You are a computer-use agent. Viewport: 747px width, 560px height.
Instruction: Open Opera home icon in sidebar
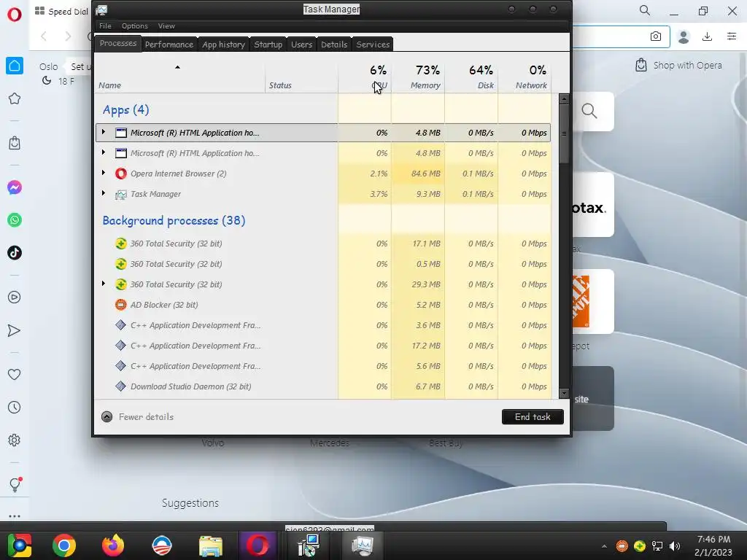(15, 66)
